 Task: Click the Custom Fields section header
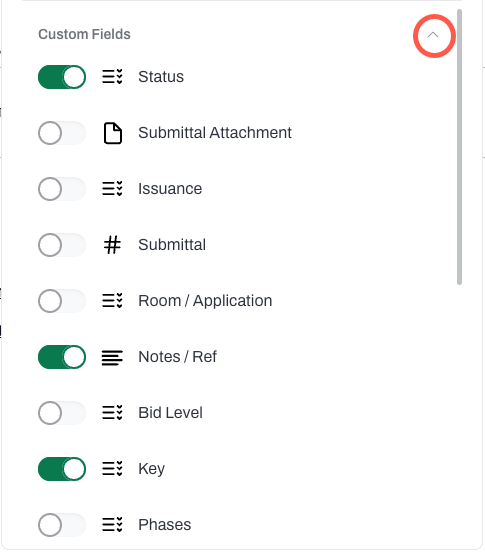pos(84,34)
